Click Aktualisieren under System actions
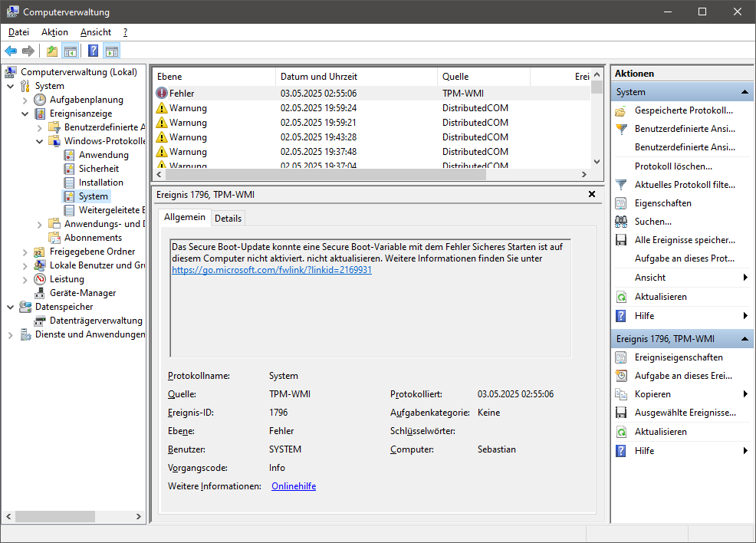The image size is (756, 543). (x=660, y=297)
